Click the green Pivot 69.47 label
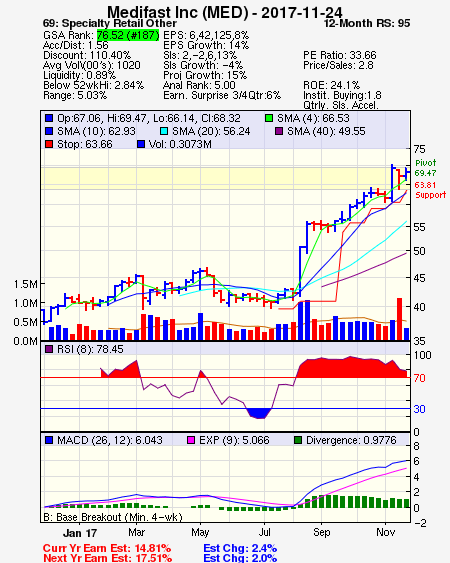This screenshot has width=450, height=563. [426, 168]
